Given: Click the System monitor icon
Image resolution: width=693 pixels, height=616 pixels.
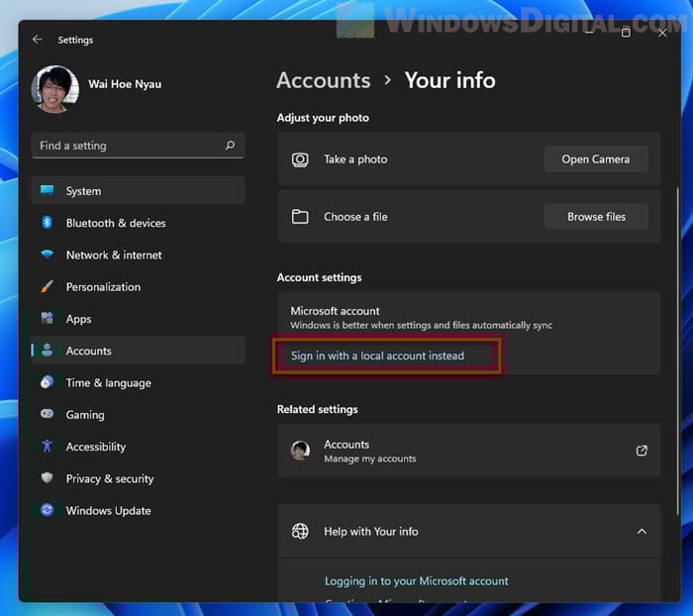Looking at the screenshot, I should (47, 190).
